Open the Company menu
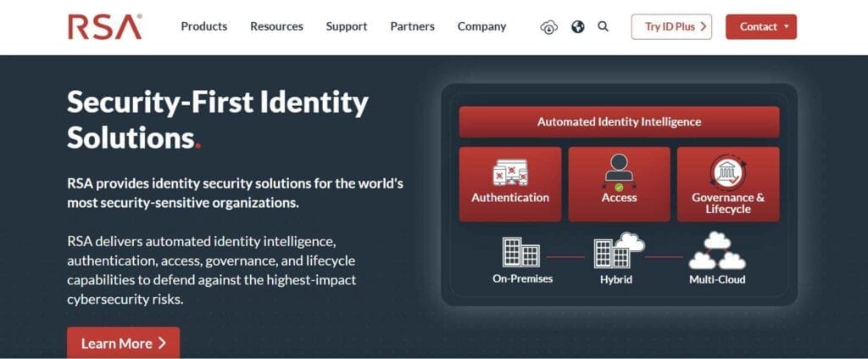 pyautogui.click(x=481, y=26)
